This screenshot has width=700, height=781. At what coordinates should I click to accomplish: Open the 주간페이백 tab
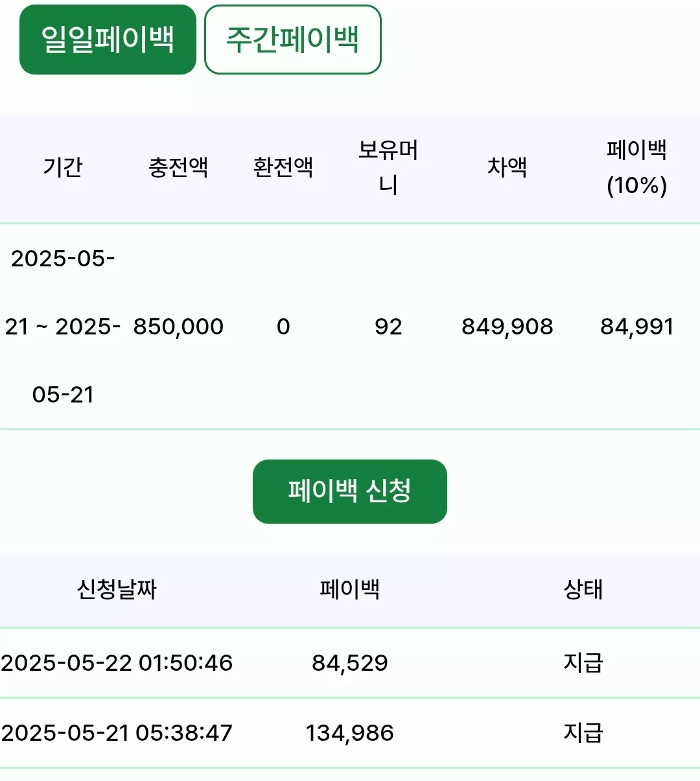click(x=293, y=40)
